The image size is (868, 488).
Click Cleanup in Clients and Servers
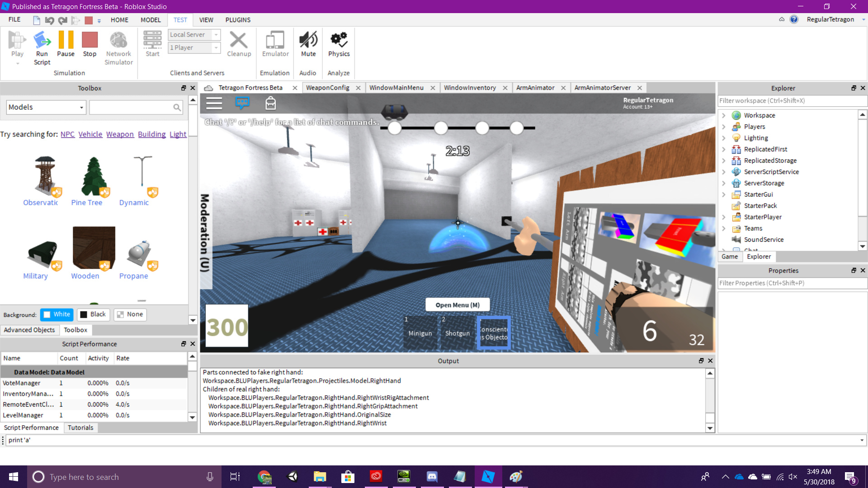click(239, 43)
